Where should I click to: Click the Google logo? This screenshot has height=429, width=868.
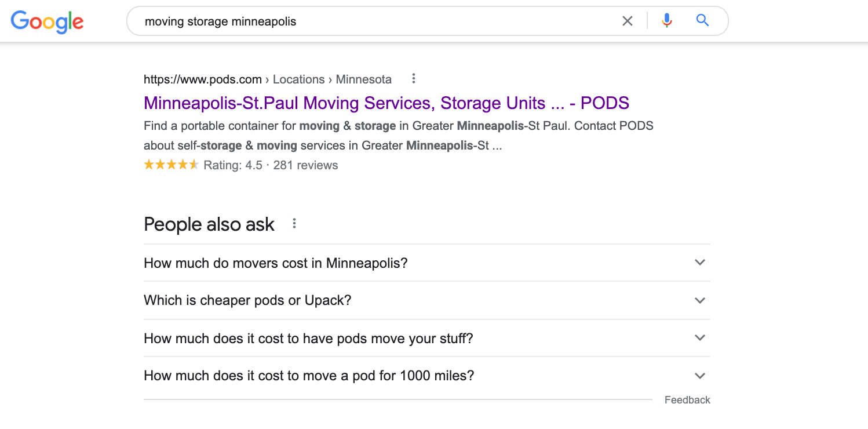[x=48, y=21]
